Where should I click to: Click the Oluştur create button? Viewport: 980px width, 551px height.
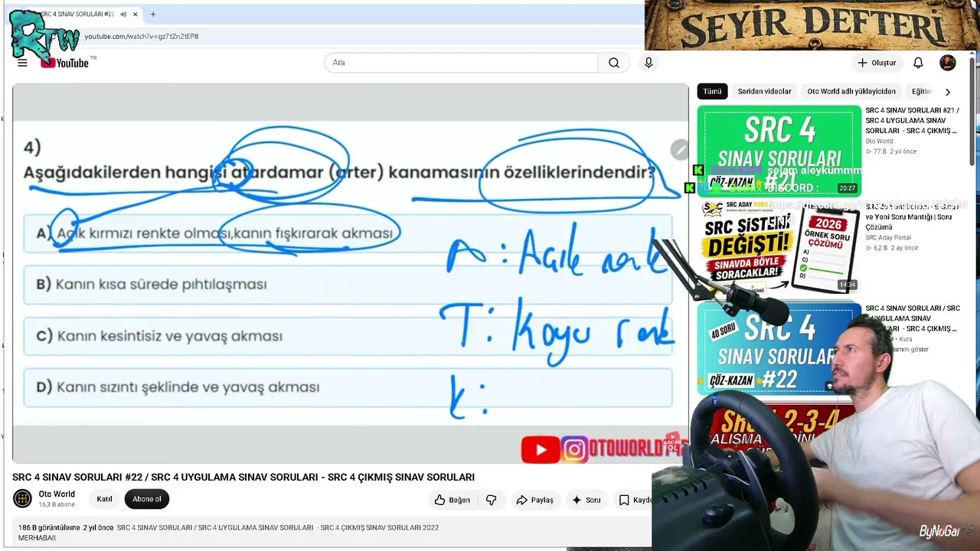pos(877,63)
